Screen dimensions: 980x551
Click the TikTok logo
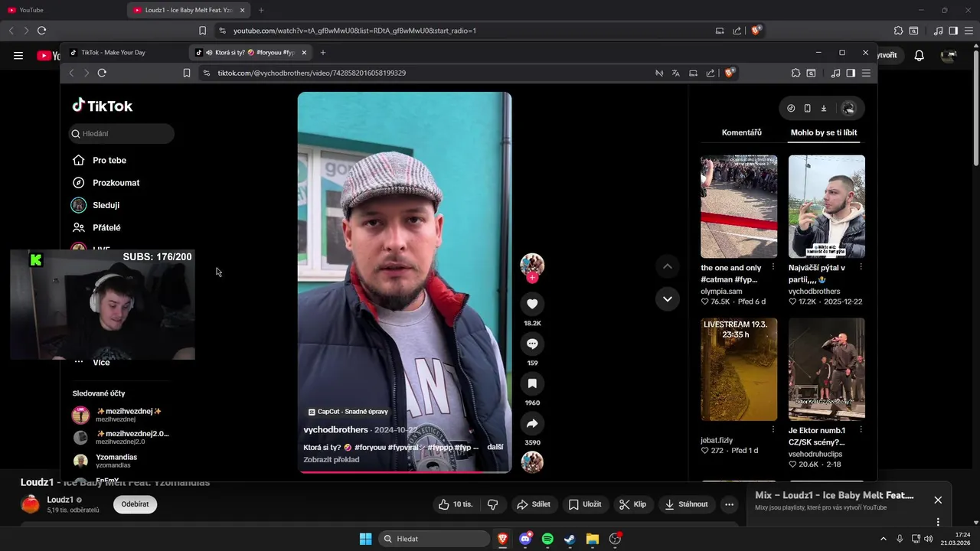coord(103,106)
